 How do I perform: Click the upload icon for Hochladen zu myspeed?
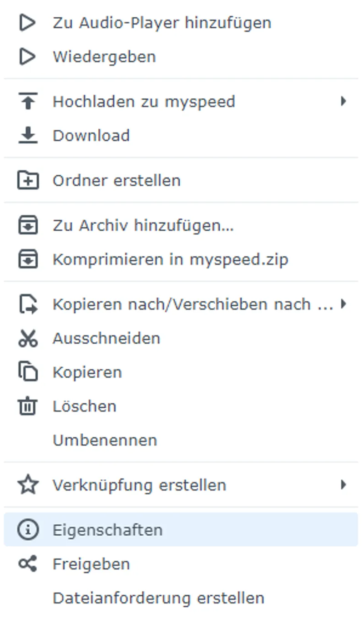[27, 101]
